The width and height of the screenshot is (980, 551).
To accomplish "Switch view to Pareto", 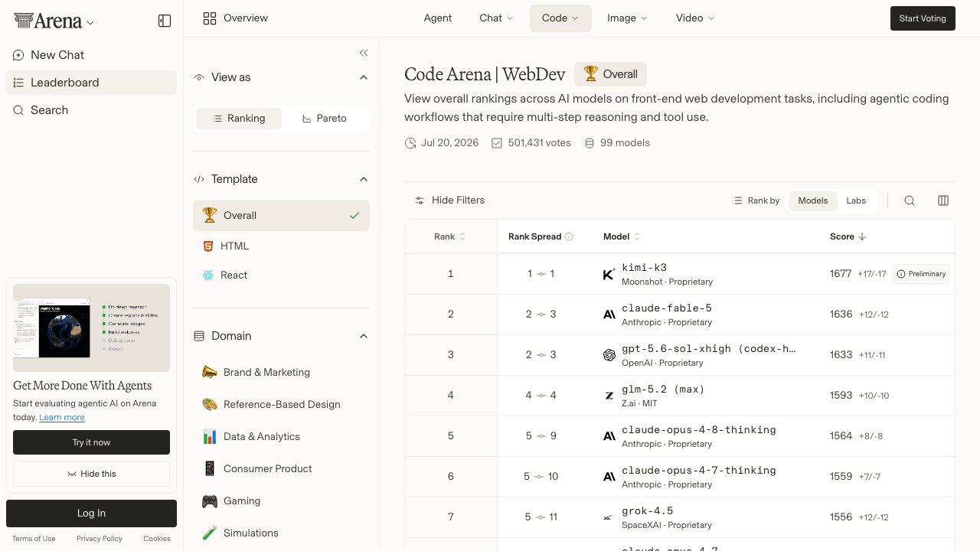I will (x=325, y=119).
